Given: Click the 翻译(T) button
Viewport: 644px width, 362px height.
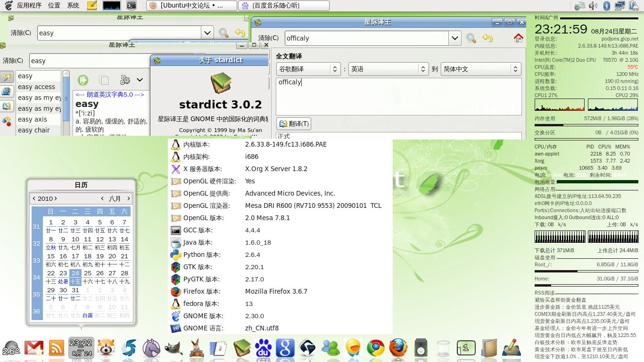Looking at the screenshot, I should 294,124.
